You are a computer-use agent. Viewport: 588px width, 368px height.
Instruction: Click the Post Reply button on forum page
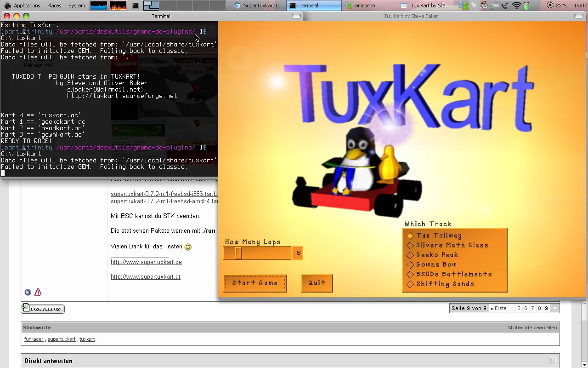coord(43,309)
